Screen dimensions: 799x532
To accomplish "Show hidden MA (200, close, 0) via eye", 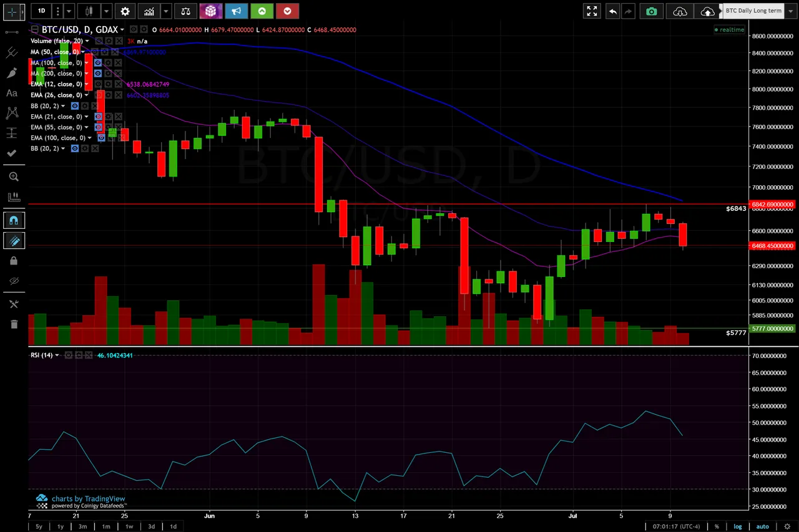I will coord(98,74).
